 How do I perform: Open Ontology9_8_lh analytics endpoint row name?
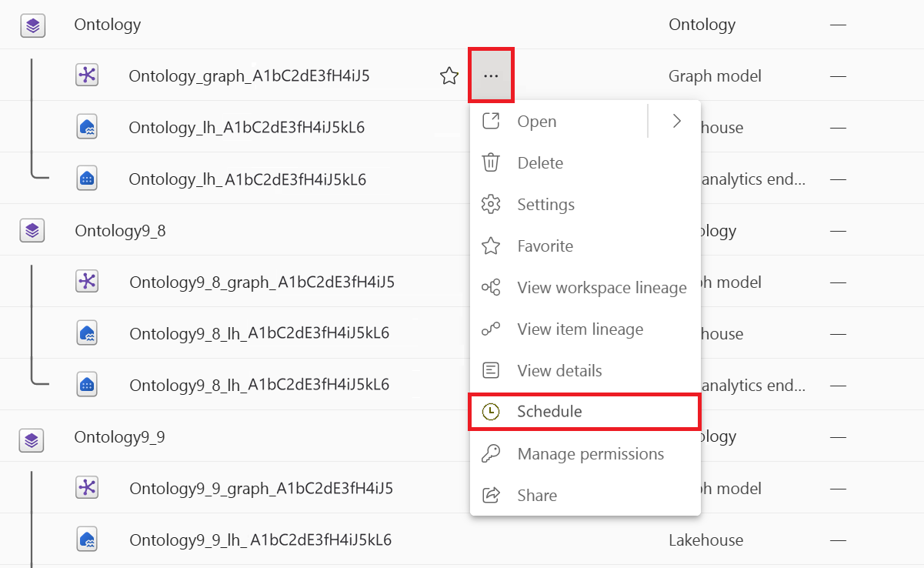click(x=259, y=385)
